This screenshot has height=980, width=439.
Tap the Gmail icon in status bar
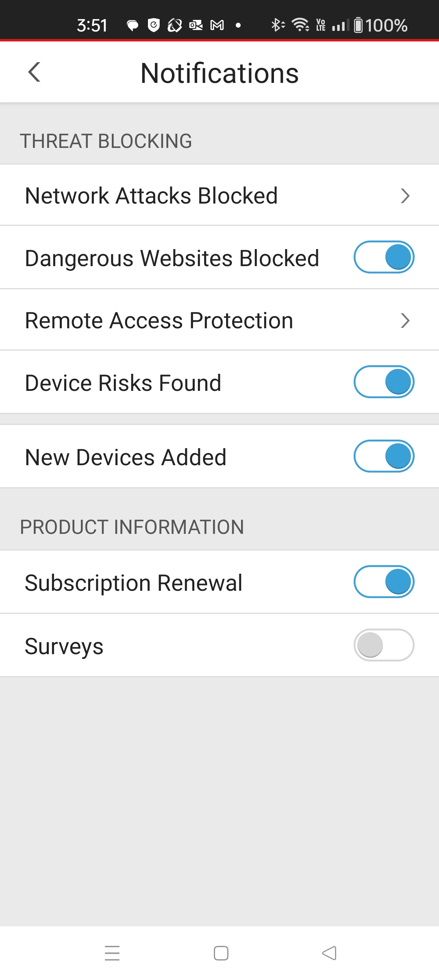pos(217,26)
